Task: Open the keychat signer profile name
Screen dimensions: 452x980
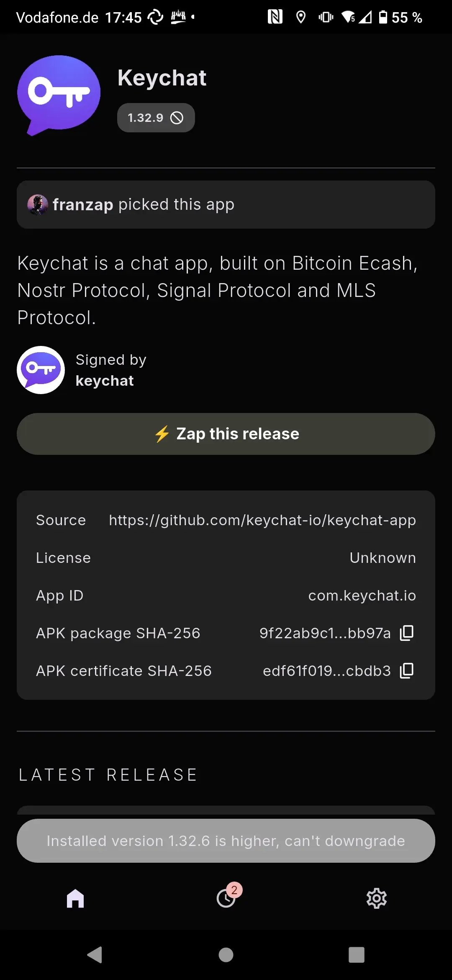Action: (x=105, y=381)
